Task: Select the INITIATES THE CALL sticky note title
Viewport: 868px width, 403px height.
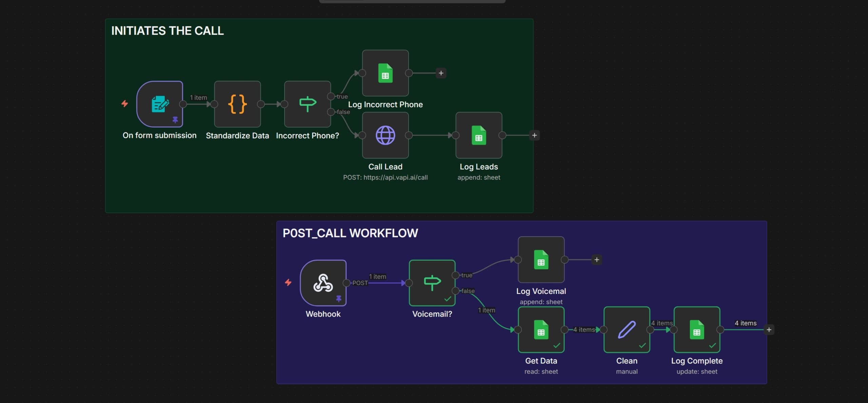Action: tap(167, 31)
